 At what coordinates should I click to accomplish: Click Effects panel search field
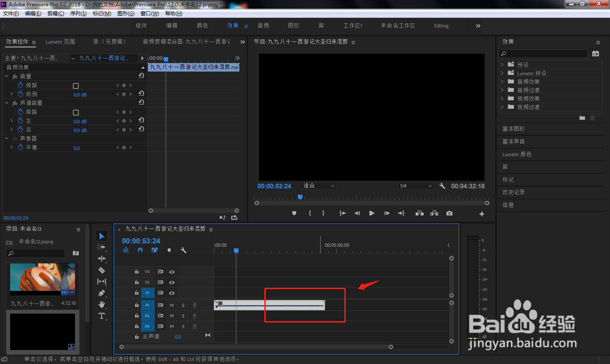[x=544, y=54]
